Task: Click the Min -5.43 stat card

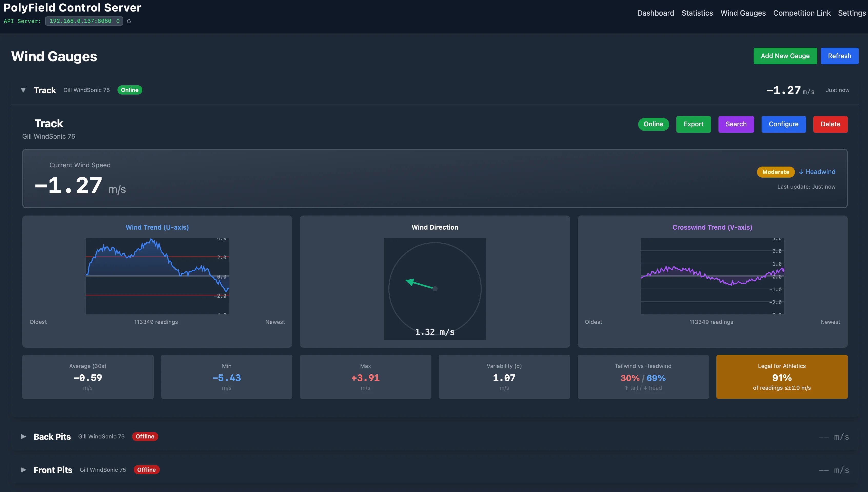Action: click(226, 376)
